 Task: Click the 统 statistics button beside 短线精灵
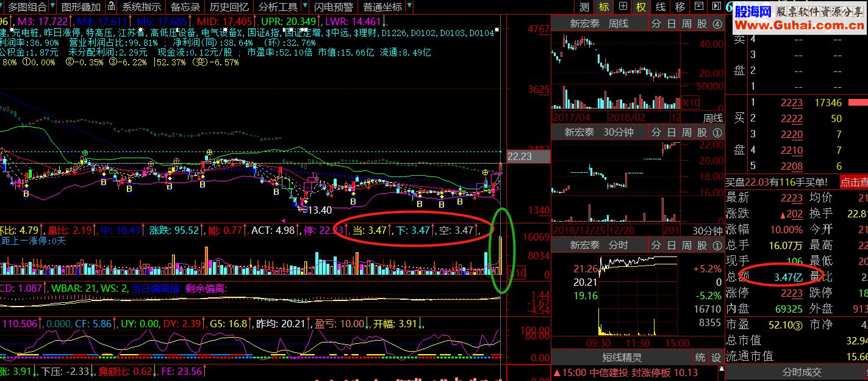(701, 357)
